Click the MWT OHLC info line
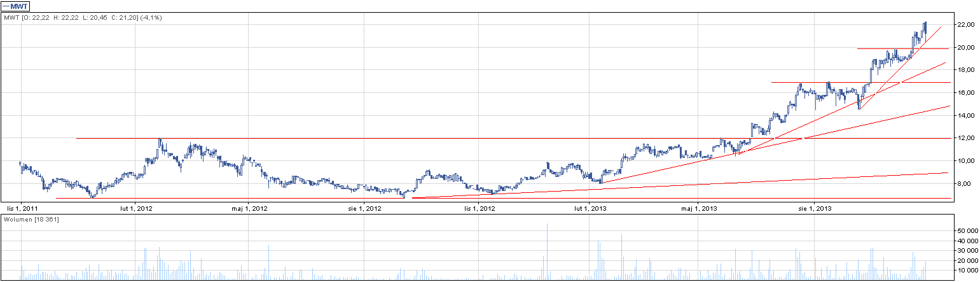This screenshot has width=980, height=282. [x=83, y=18]
